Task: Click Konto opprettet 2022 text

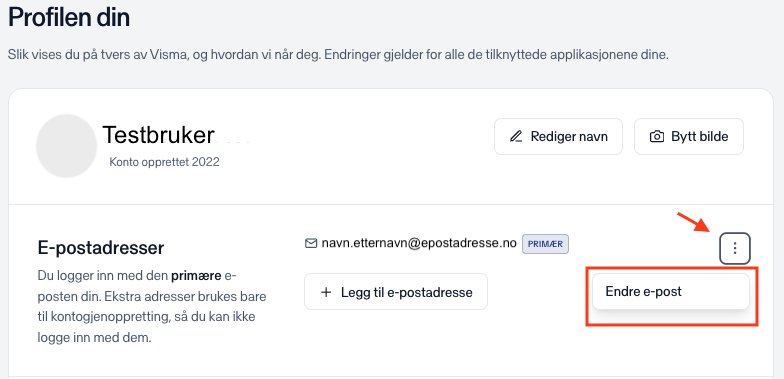Action: click(x=164, y=162)
